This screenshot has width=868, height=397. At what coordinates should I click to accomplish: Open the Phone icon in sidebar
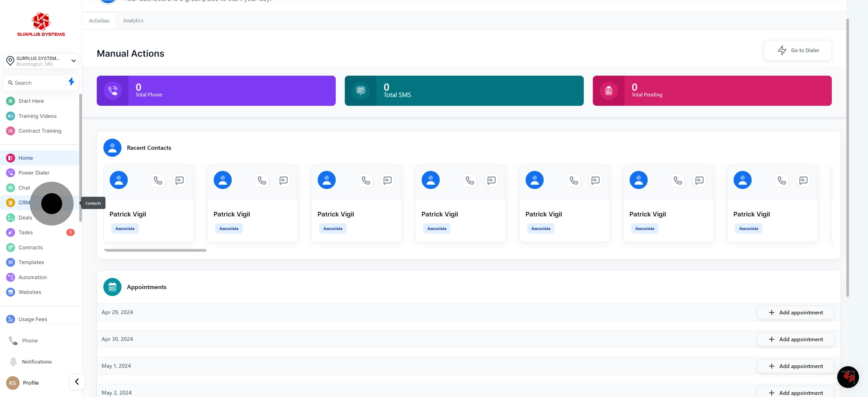13,340
